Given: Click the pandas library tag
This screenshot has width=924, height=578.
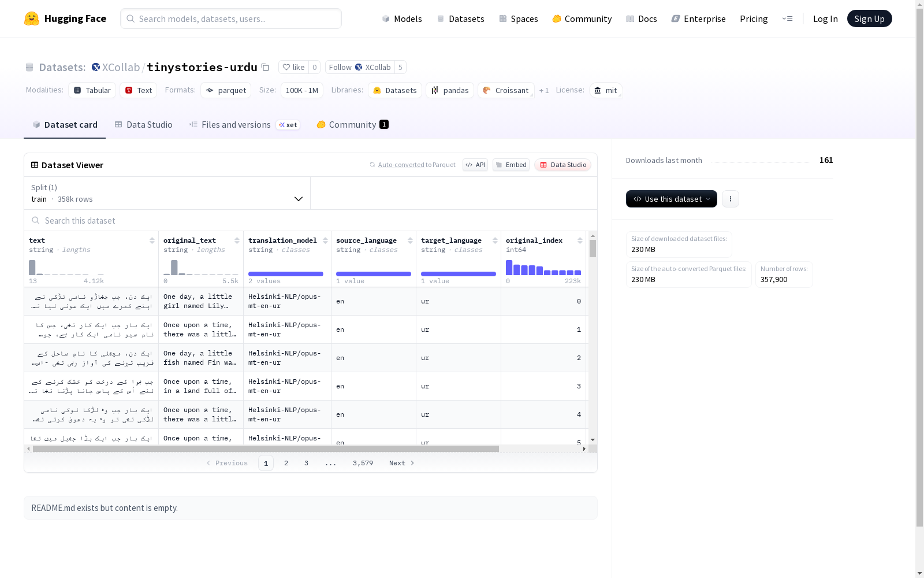Looking at the screenshot, I should point(450,90).
